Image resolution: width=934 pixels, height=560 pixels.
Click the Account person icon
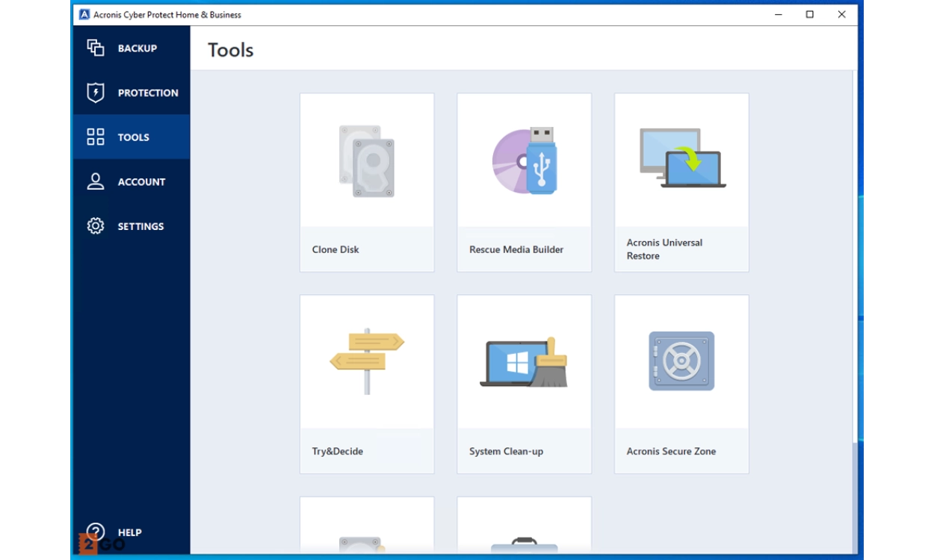pyautogui.click(x=96, y=181)
